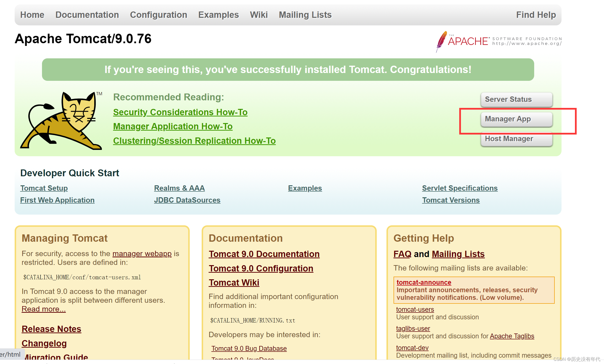Click Read more... under Managing Tomcat
This screenshot has width=604, height=364.
click(x=44, y=309)
